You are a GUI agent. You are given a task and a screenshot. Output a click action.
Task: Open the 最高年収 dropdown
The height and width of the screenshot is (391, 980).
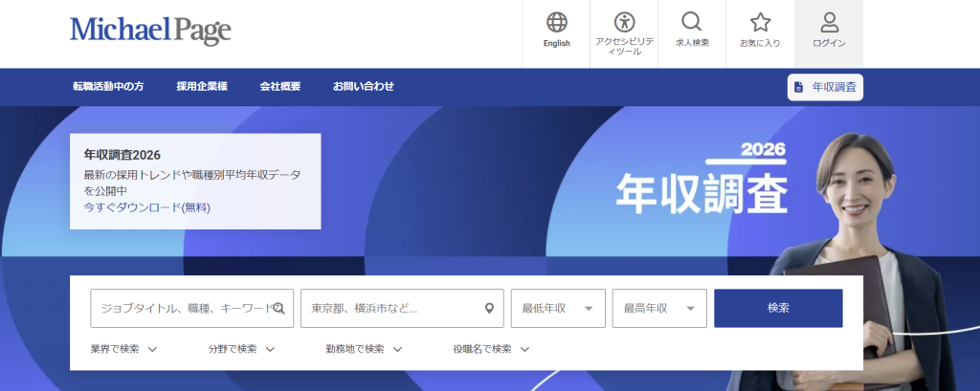point(658,309)
